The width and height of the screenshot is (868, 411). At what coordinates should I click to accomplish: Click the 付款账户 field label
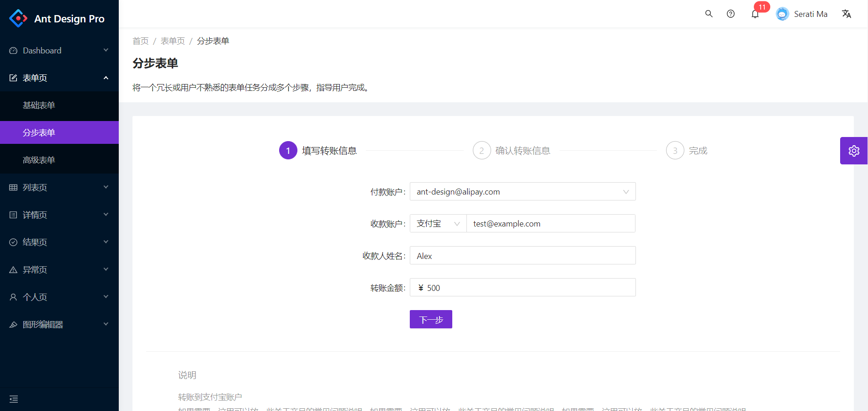(x=388, y=192)
